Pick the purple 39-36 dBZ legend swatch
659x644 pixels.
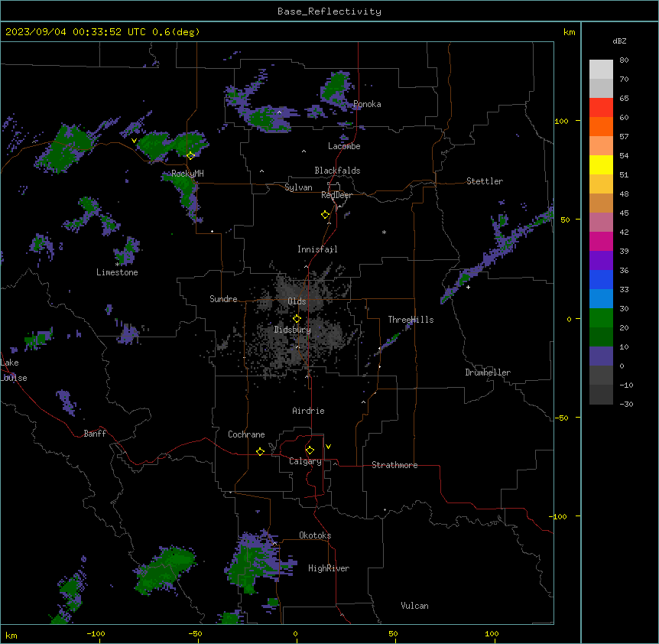601,261
